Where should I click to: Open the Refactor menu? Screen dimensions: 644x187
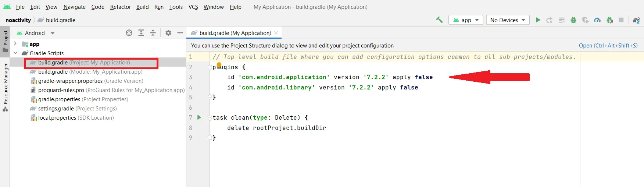(x=120, y=7)
